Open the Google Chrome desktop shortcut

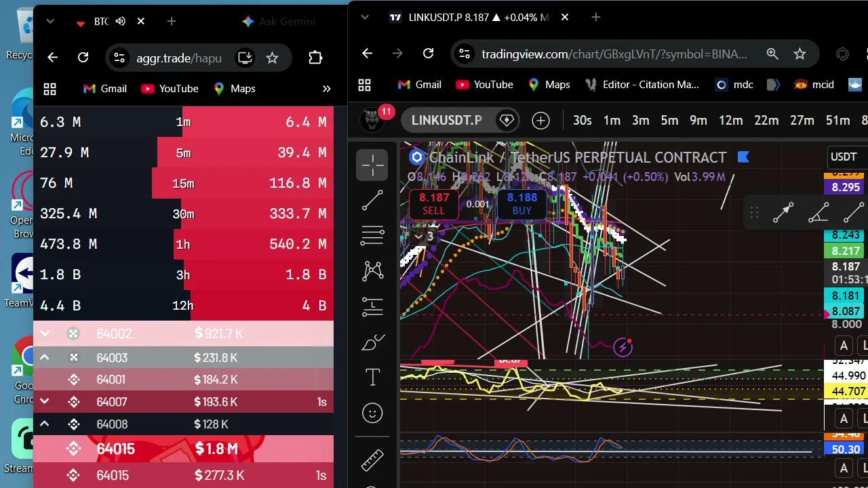[24, 369]
